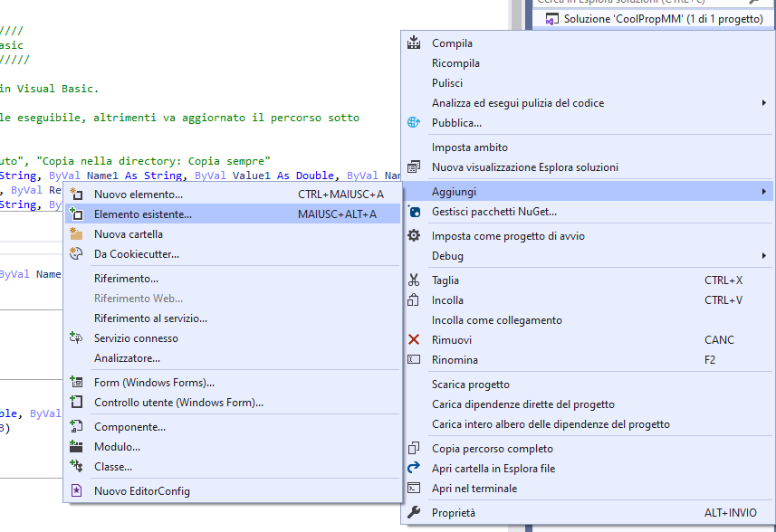
Task: Click the Rinomina rename icon
Action: click(414, 359)
